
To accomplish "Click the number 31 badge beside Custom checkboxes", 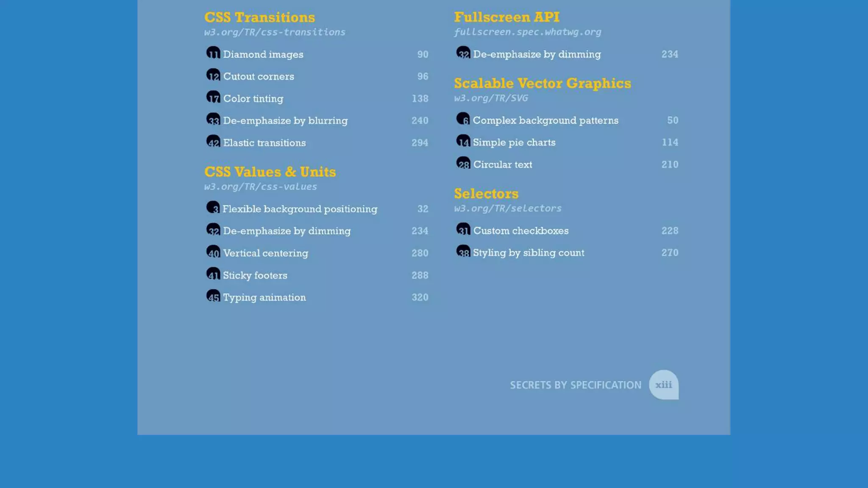I will (x=463, y=230).
